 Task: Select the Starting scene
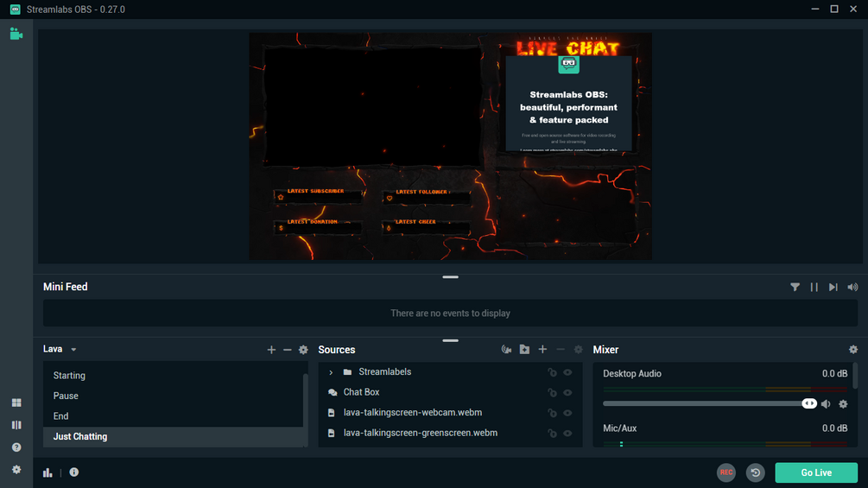(x=174, y=375)
